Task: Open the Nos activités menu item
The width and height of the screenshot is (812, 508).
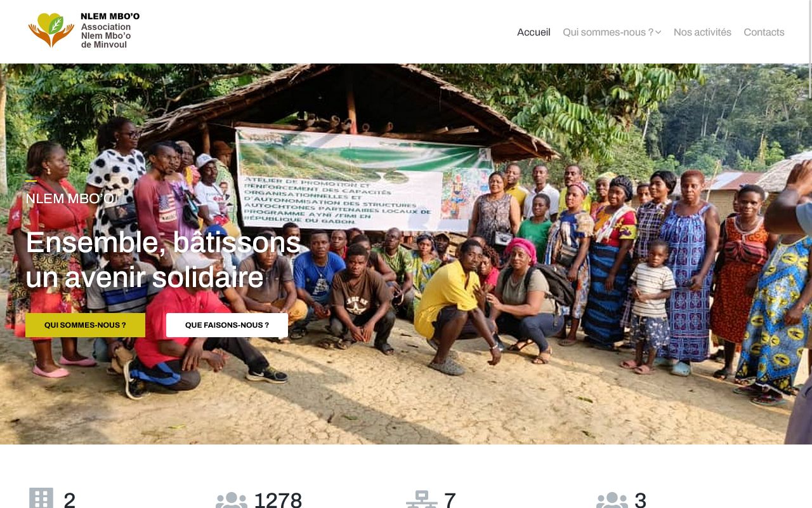Action: click(x=702, y=32)
